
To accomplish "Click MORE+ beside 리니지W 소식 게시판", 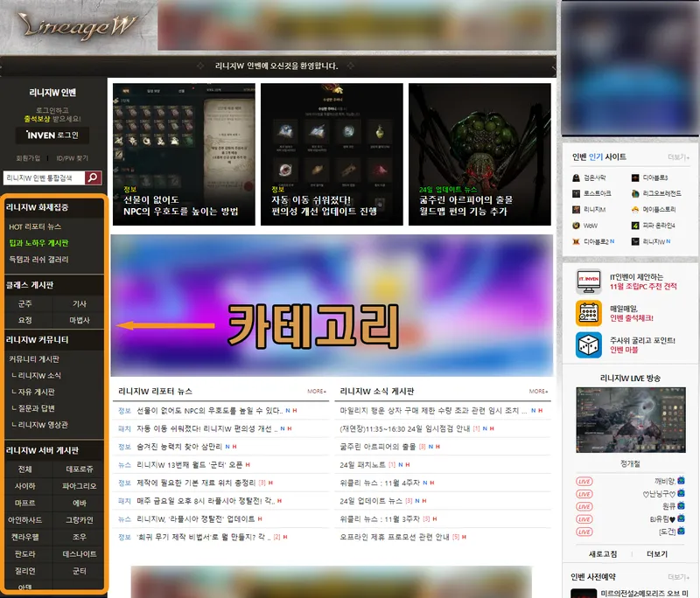I will (x=538, y=391).
